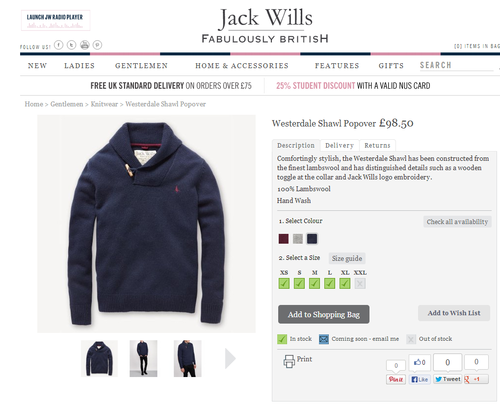Add to Shopping Bag

click(x=324, y=314)
